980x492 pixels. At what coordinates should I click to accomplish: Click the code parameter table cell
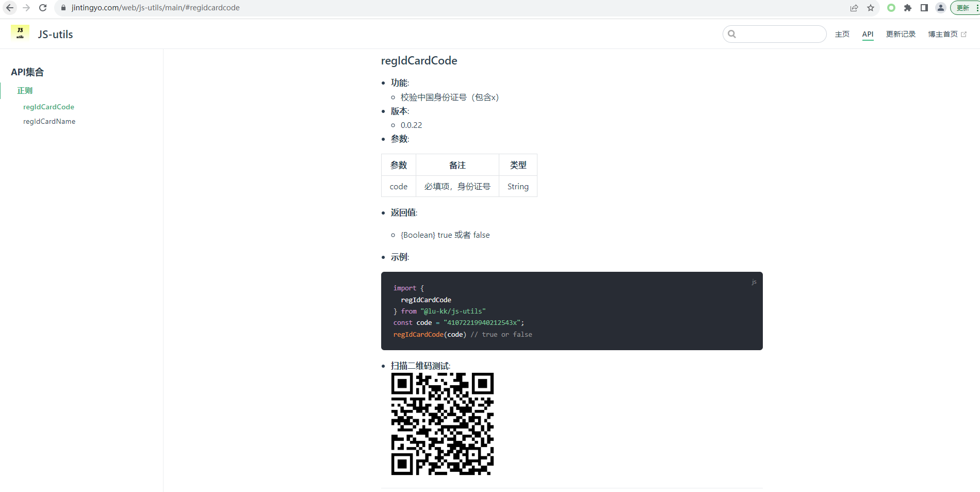[399, 186]
